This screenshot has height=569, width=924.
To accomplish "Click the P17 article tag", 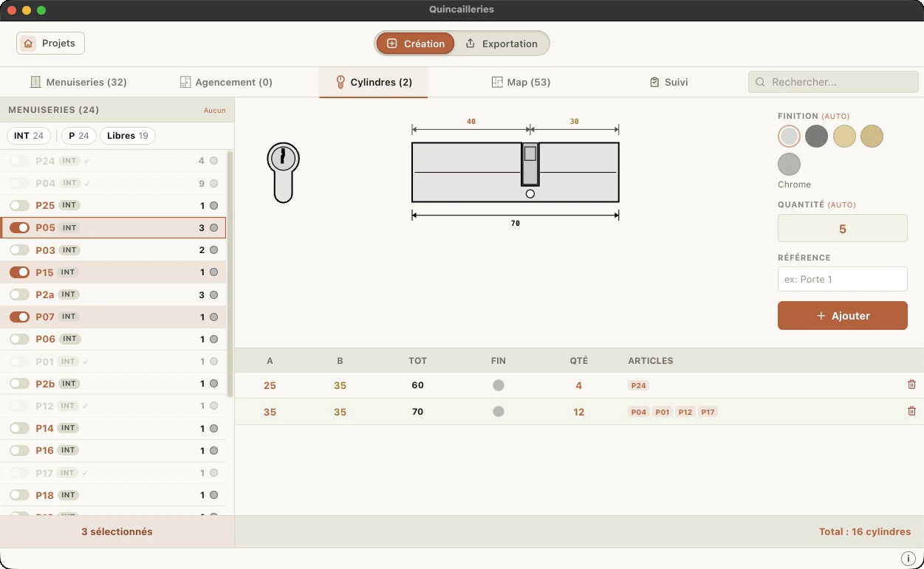I will (708, 412).
